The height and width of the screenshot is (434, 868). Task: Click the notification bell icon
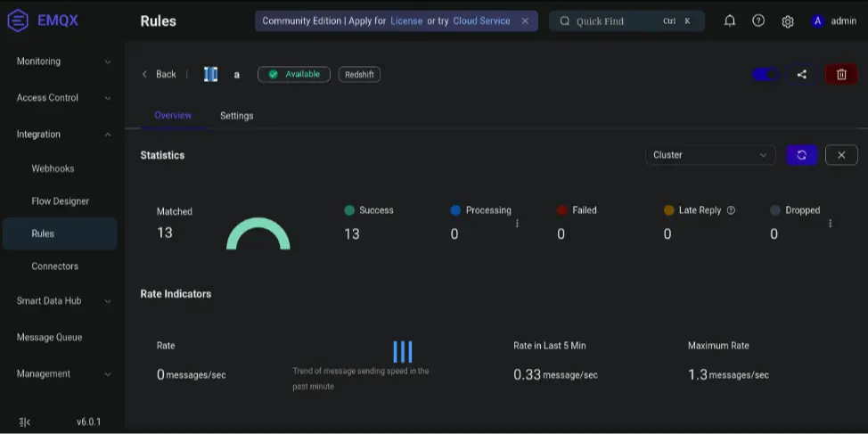coord(730,20)
